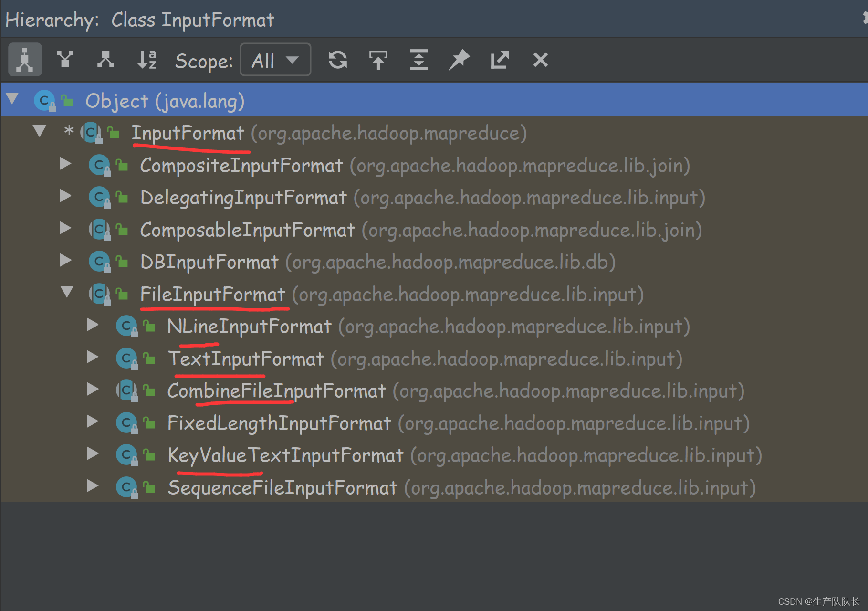Click class icon beside TextInputFormat
This screenshot has height=611, width=868.
click(127, 358)
